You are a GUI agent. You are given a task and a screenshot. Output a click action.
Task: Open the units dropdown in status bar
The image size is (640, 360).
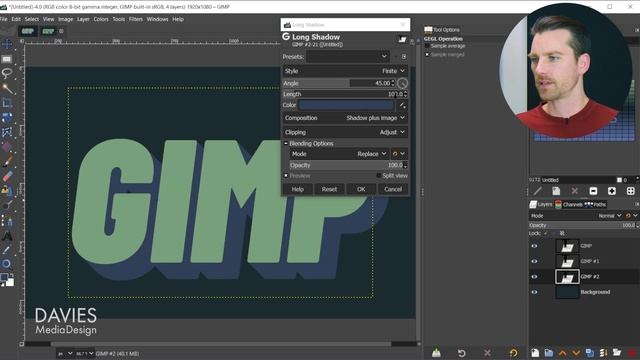pos(65,353)
